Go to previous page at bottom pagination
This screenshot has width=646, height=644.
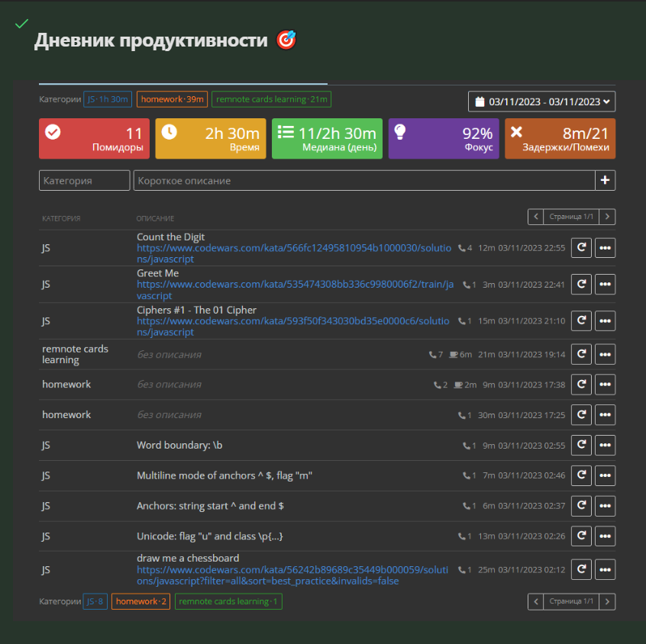coord(536,601)
